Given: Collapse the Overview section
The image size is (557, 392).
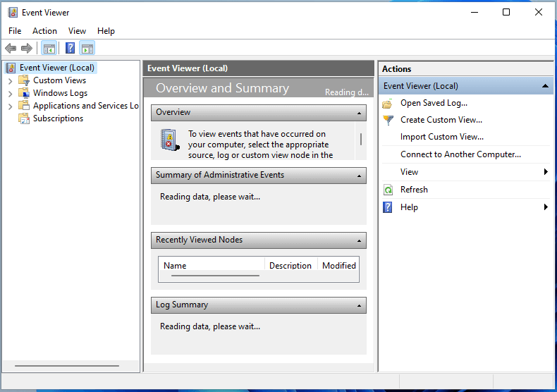Looking at the screenshot, I should (359, 113).
